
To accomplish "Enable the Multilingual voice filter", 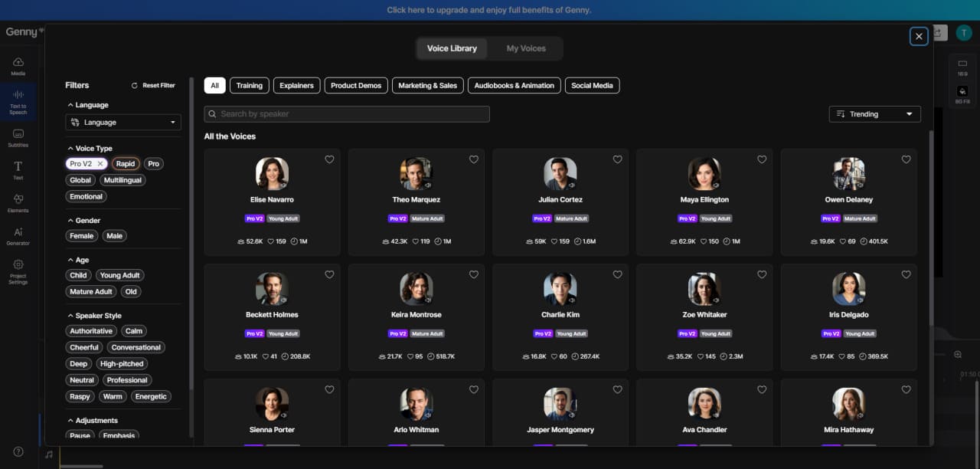I will tap(123, 180).
